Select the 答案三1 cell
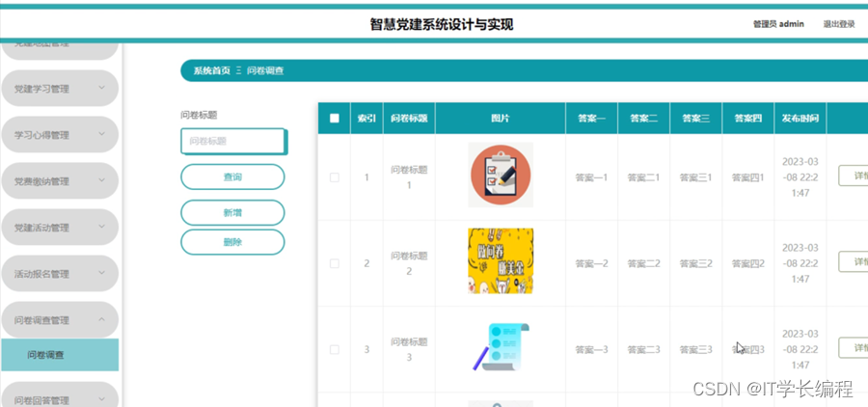This screenshot has width=868, height=407. tap(695, 177)
